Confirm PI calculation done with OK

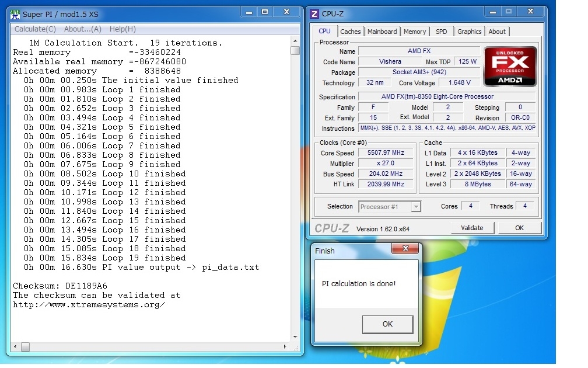pyautogui.click(x=387, y=324)
